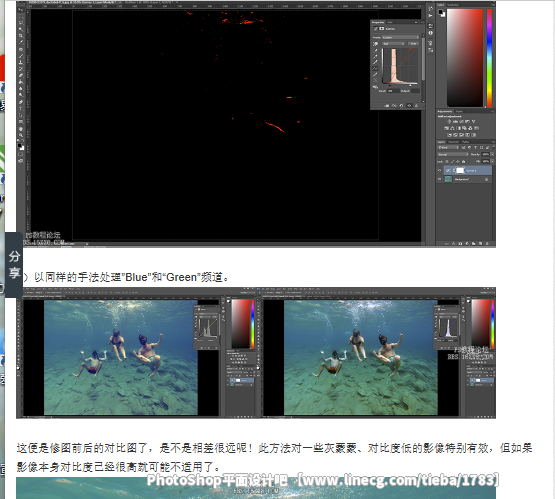Click the Properties panel scrollbar
The image size is (555, 499).
coord(423,58)
